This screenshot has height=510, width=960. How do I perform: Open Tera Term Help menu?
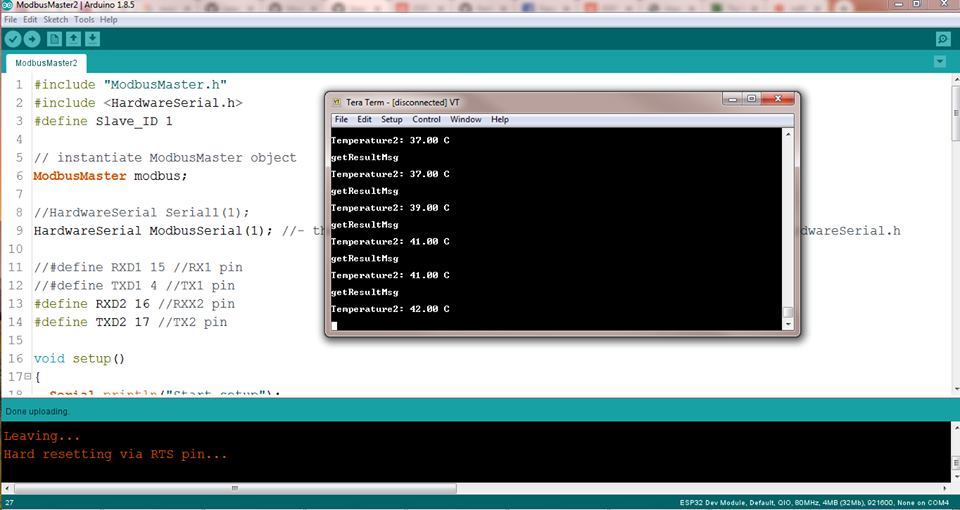[x=500, y=119]
